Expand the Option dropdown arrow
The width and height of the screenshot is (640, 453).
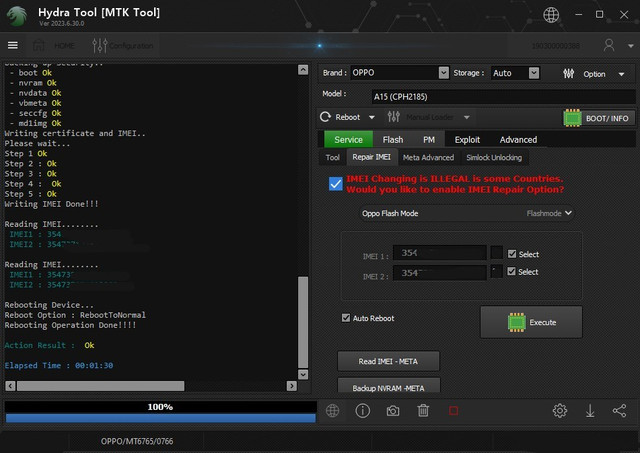pyautogui.click(x=621, y=74)
